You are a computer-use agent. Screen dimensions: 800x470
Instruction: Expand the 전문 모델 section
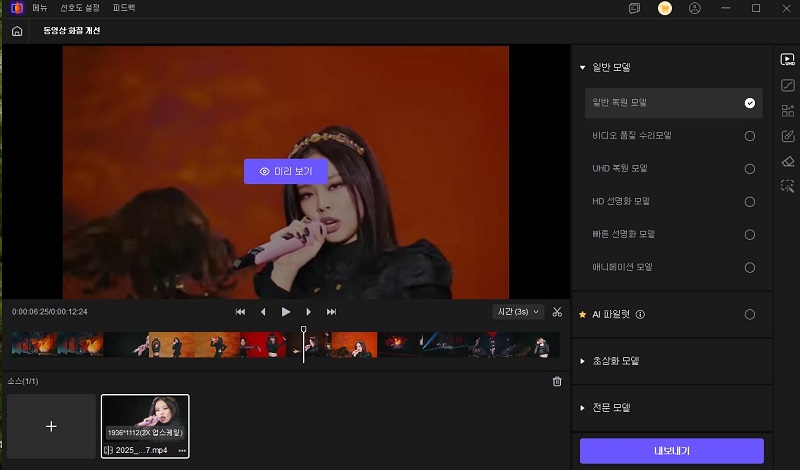[x=583, y=408]
